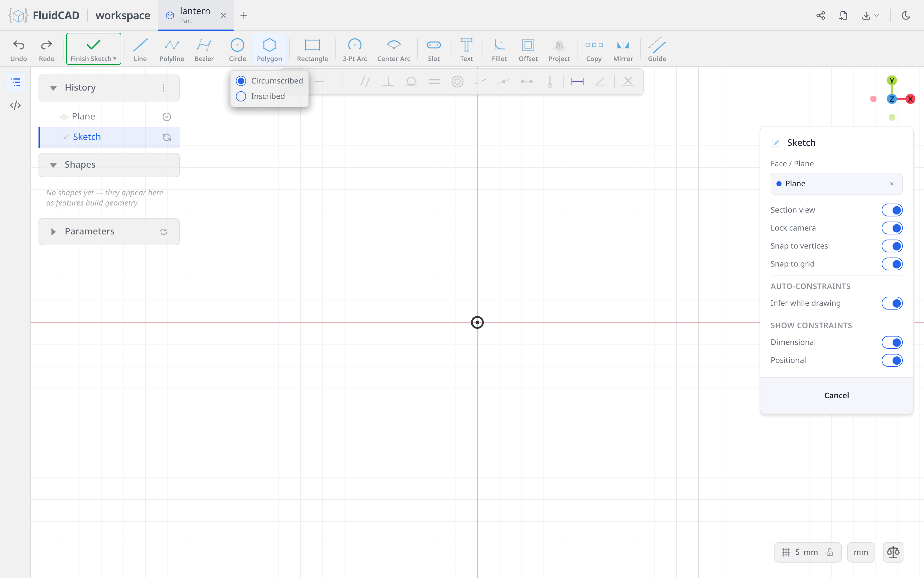
Task: Select the Bezier curve tool
Action: point(204,49)
